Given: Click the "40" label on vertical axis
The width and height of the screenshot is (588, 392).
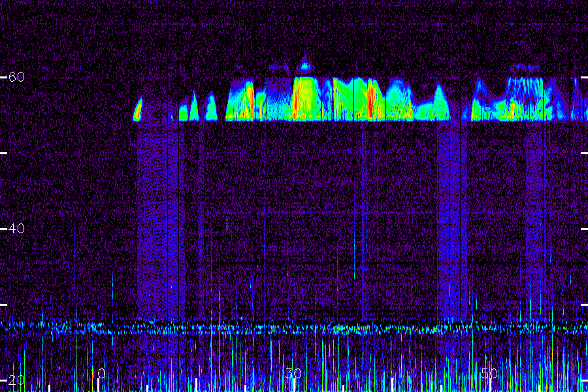Looking at the screenshot, I should point(16,228).
